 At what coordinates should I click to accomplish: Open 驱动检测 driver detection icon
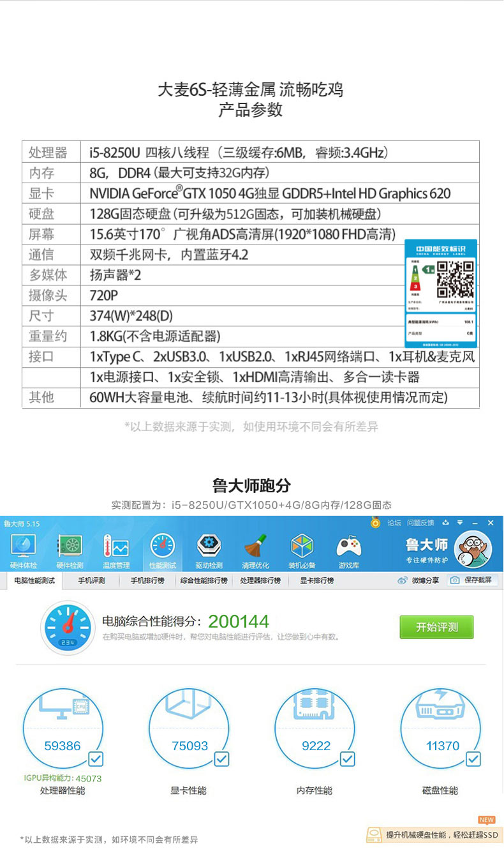coord(209,551)
